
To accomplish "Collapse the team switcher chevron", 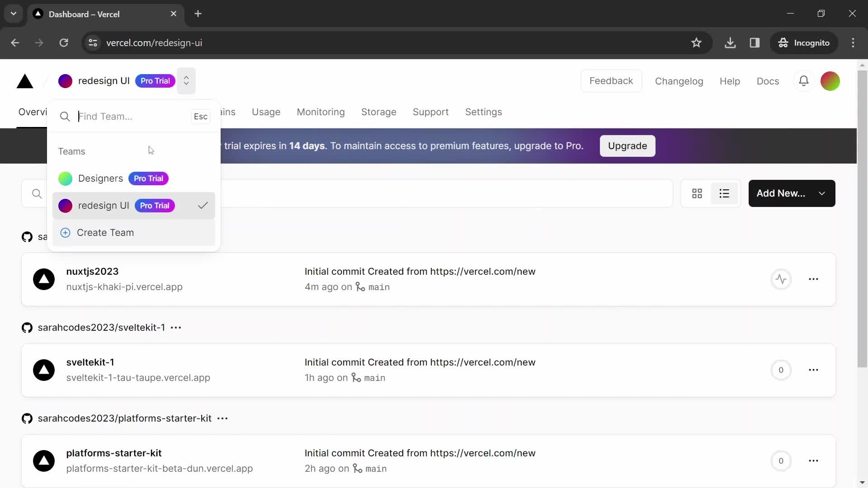I will (x=186, y=81).
